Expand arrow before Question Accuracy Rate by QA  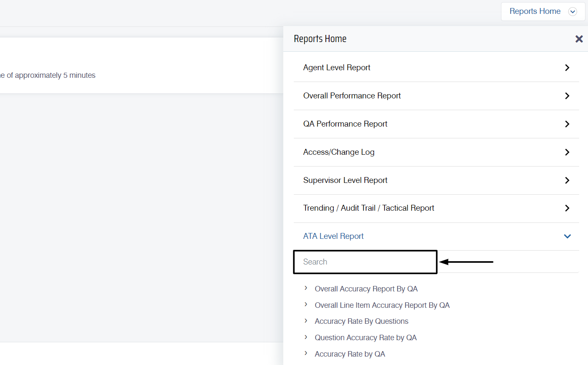[306, 337]
